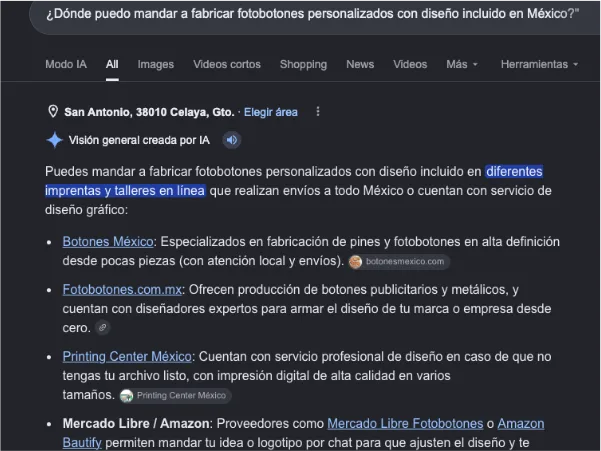This screenshot has height=451, width=601.
Task: Open the Videos tab
Action: click(410, 64)
